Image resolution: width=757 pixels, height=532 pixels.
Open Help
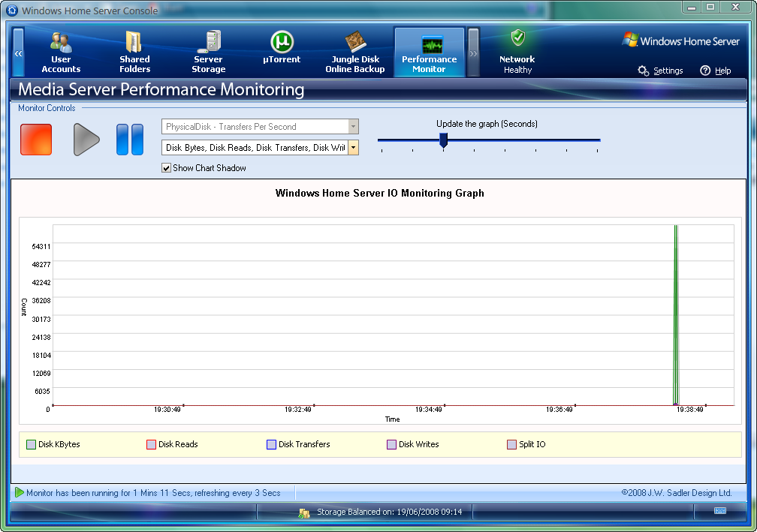click(x=716, y=71)
